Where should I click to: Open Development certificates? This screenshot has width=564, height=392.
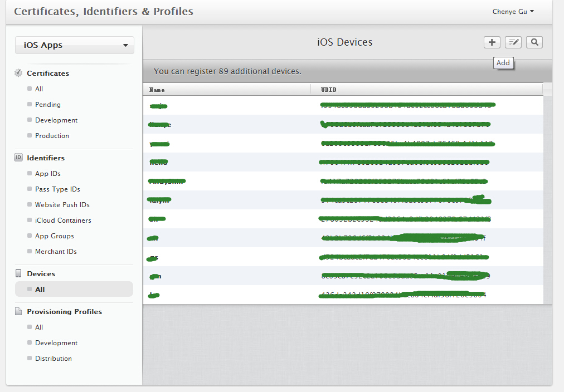point(56,120)
